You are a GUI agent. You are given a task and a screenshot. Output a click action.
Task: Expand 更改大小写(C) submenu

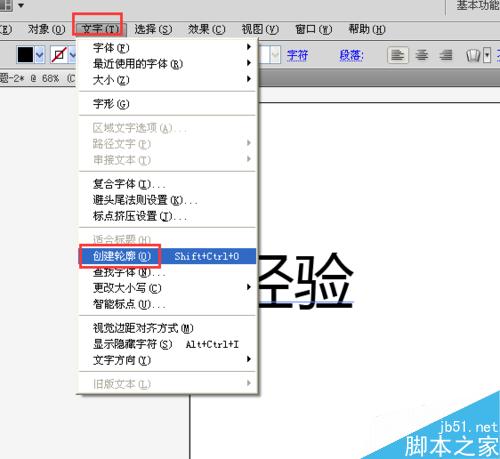167,287
